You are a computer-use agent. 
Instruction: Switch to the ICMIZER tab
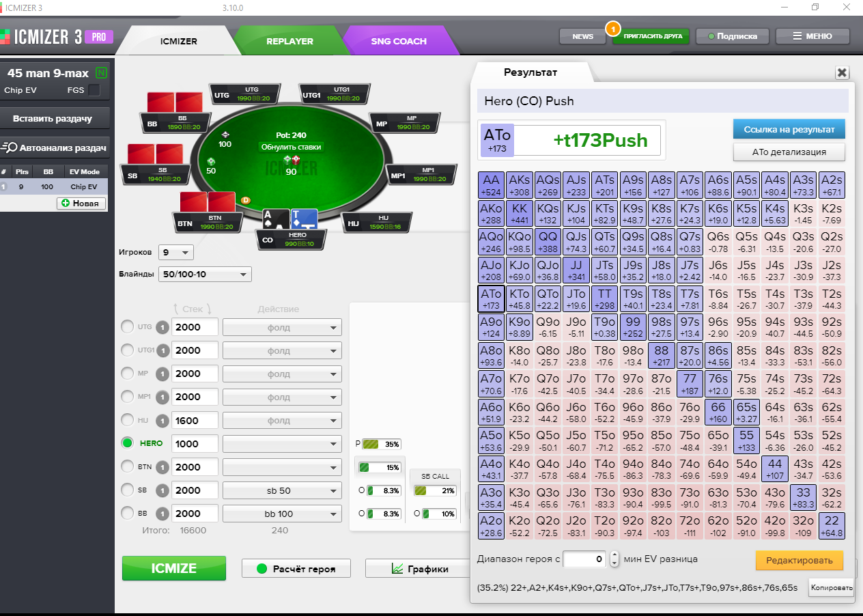click(x=179, y=41)
